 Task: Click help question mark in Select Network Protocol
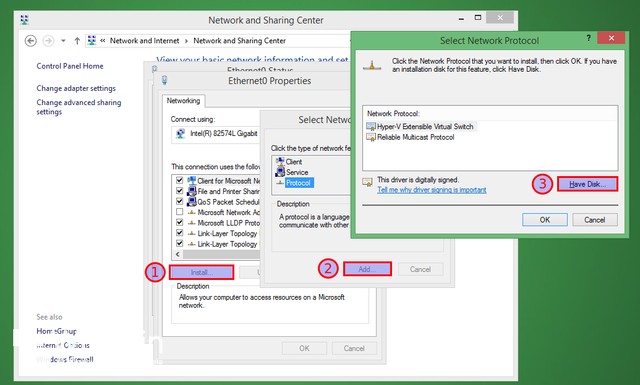coord(589,38)
